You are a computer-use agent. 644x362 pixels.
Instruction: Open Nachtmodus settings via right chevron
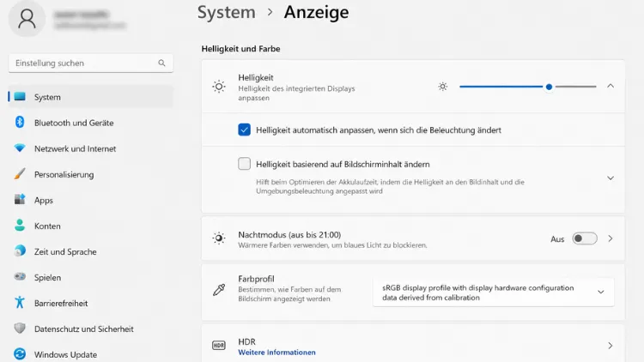point(611,238)
